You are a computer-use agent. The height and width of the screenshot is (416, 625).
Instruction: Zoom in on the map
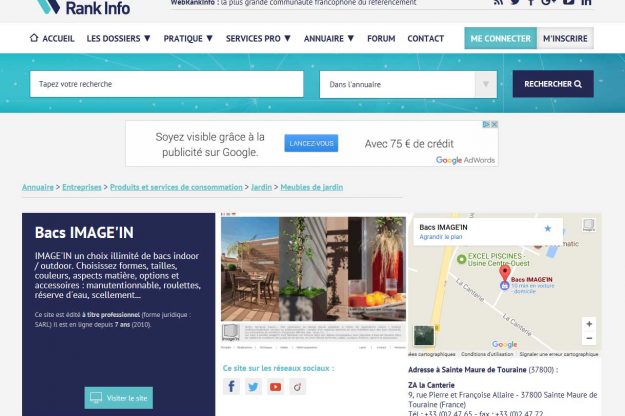pos(589,325)
